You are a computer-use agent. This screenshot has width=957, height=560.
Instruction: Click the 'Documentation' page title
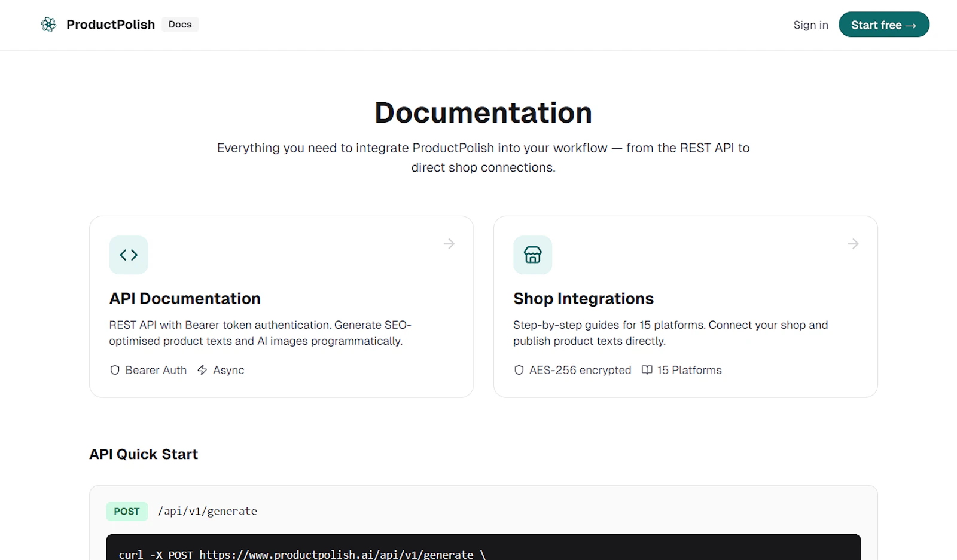point(483,112)
